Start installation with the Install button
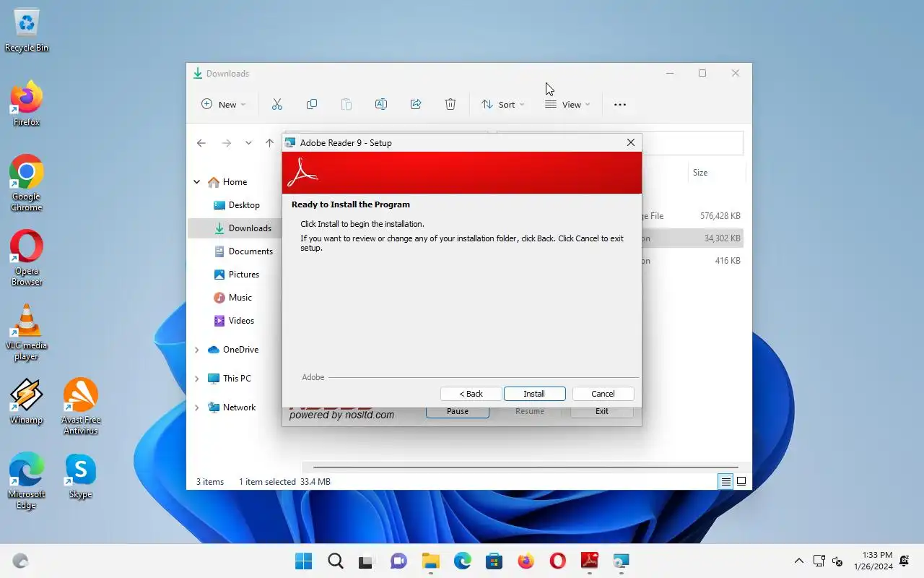Image resolution: width=924 pixels, height=578 pixels. [534, 394]
